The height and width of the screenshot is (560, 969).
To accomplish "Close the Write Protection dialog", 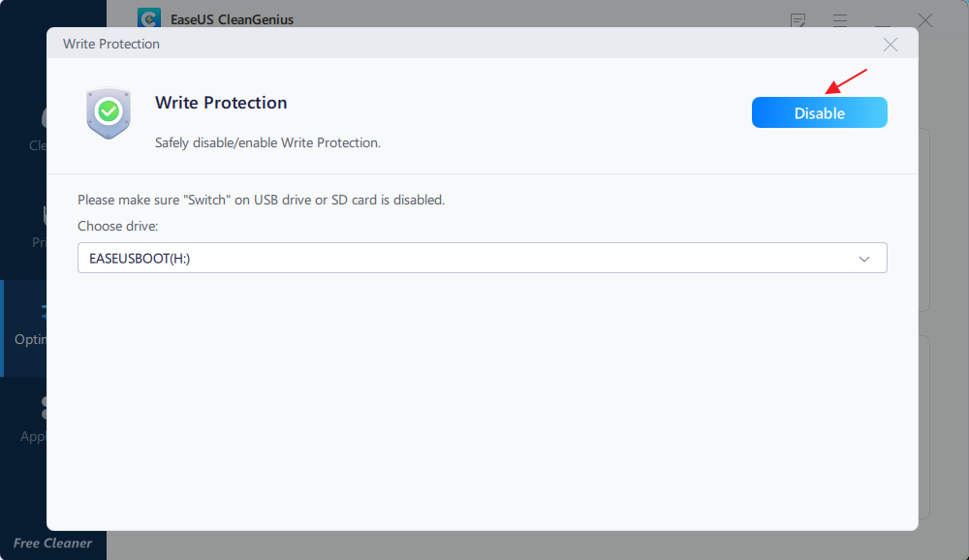I will coord(890,45).
